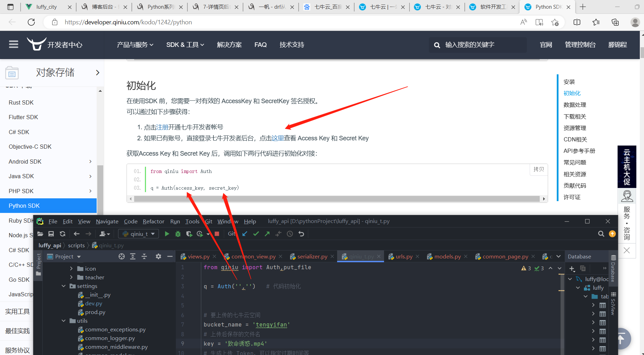
Task: Click the open folder icon in PyCharm
Action: [x=40, y=234]
